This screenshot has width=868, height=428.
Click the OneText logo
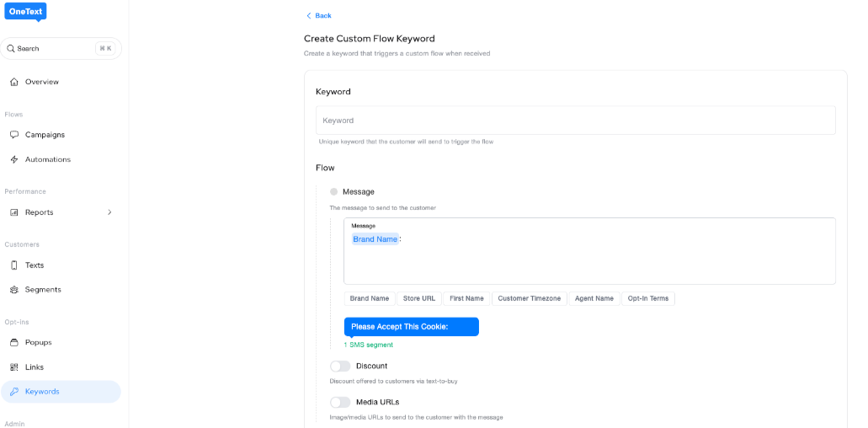(x=25, y=11)
